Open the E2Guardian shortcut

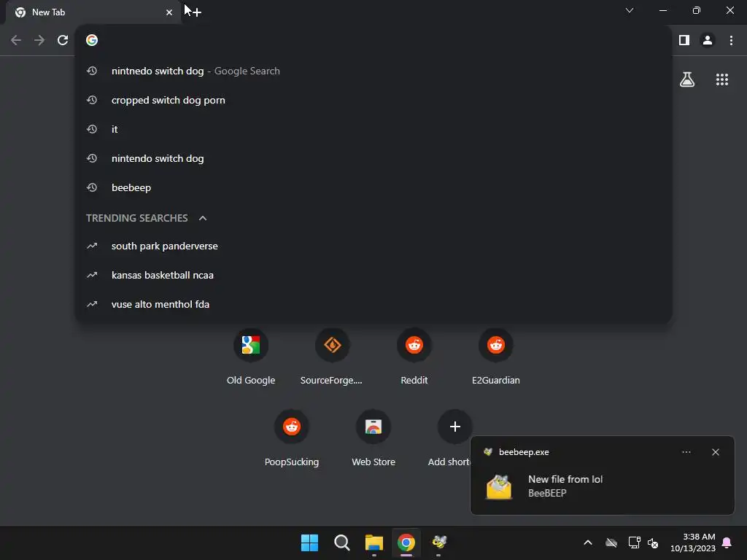pos(495,356)
